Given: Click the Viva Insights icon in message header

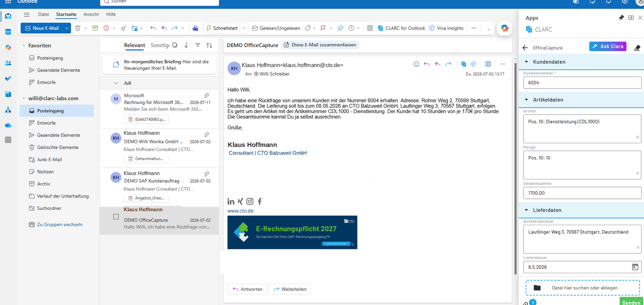Looking at the screenshot, I should point(473,64).
